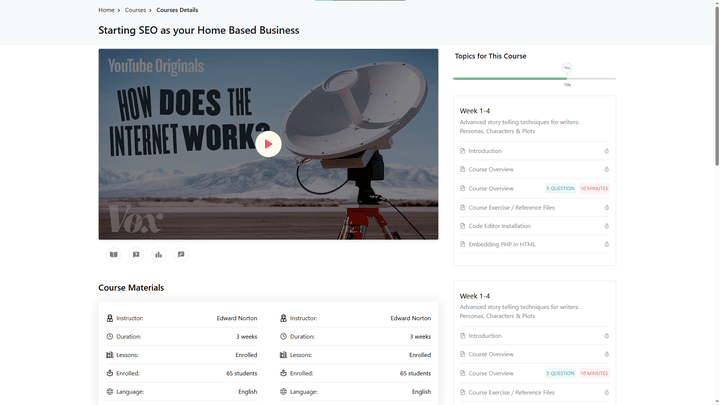Click the open book icon below video
The image size is (720, 405).
pos(113,254)
